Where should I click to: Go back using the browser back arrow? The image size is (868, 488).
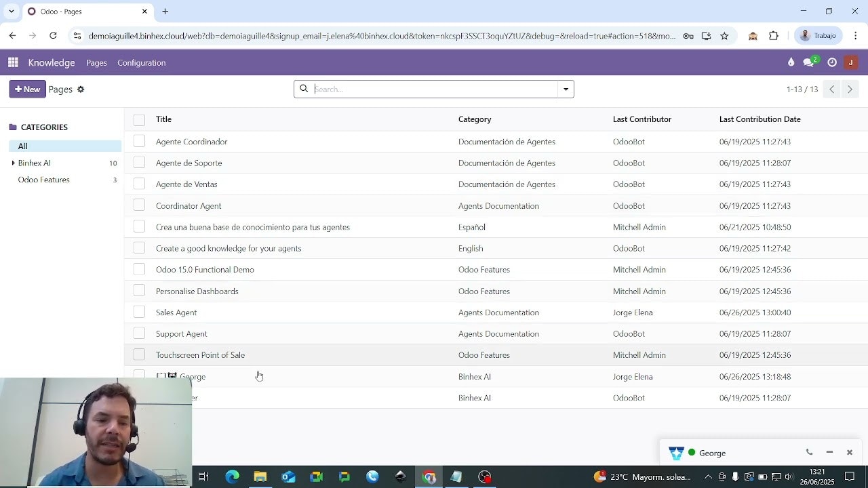12,36
